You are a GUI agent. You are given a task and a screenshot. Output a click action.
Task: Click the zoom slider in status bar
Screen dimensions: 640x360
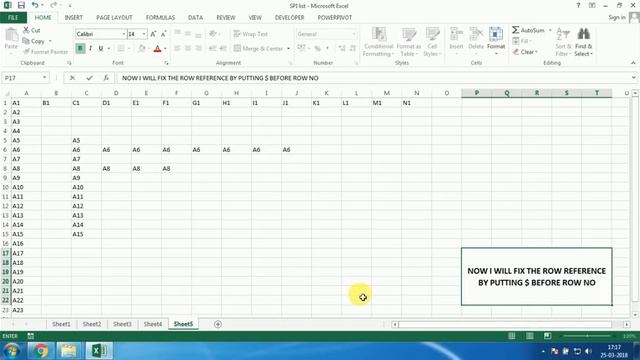coord(587,336)
